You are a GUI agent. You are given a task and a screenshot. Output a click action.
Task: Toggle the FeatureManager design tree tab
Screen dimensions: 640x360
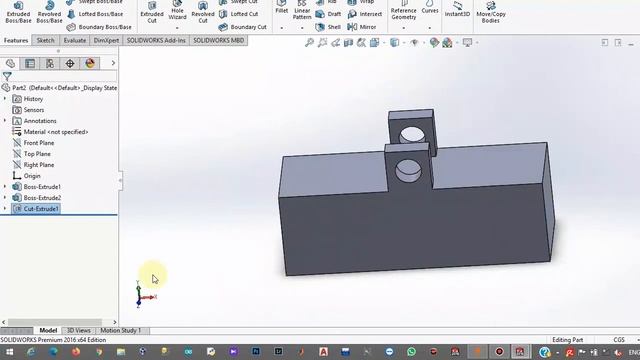[10, 63]
